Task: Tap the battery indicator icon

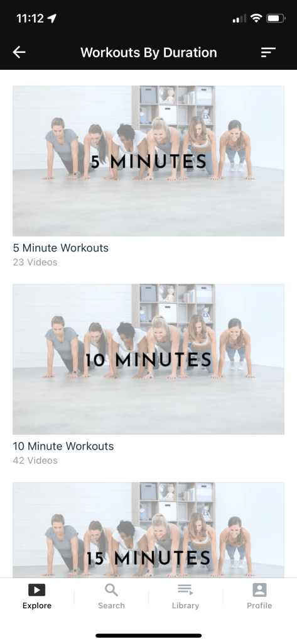Action: pos(276,18)
